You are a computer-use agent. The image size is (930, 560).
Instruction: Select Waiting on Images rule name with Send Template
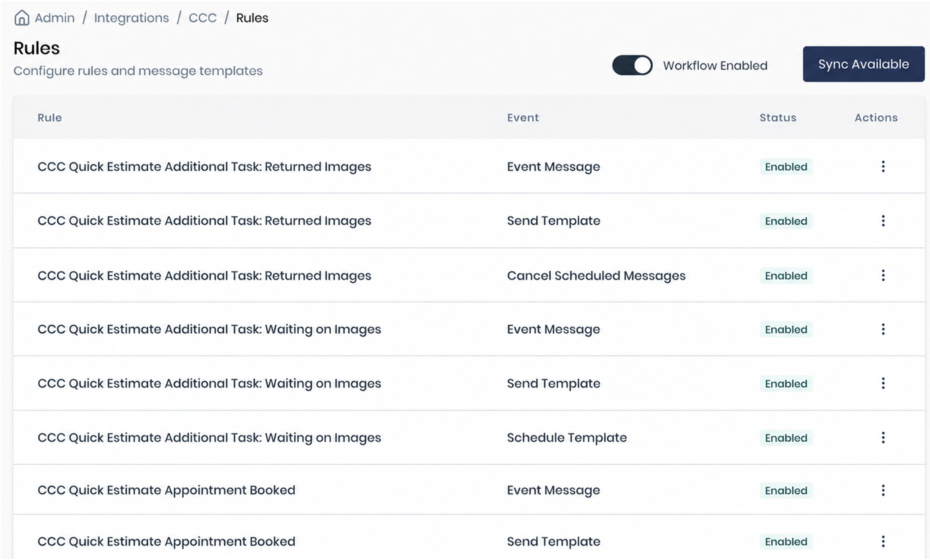(x=209, y=384)
